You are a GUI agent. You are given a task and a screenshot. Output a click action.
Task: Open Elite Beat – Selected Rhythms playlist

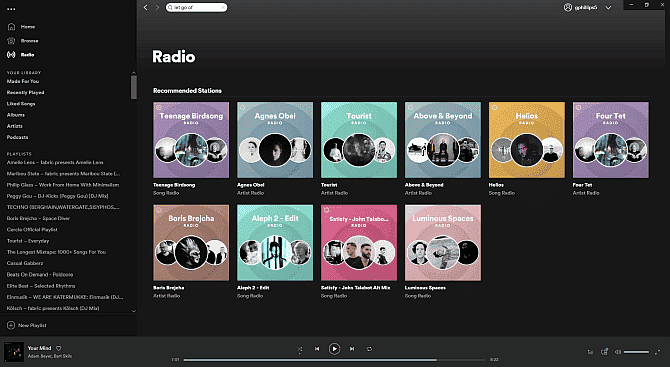[x=41, y=286]
